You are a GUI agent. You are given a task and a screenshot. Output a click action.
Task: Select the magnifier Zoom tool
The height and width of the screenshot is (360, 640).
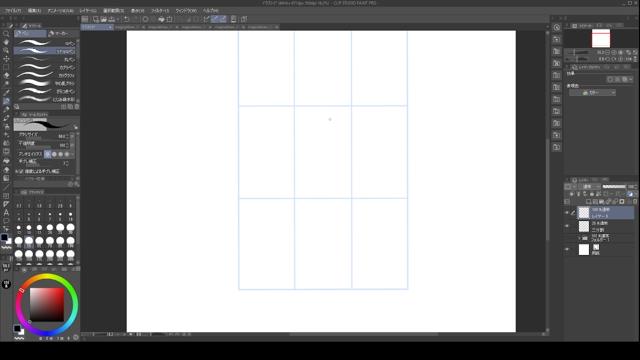click(6, 34)
